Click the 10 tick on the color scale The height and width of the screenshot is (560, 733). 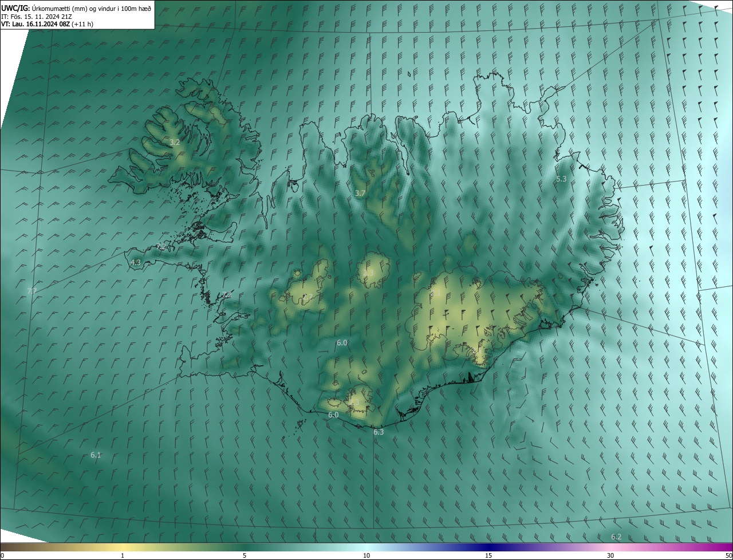click(366, 556)
